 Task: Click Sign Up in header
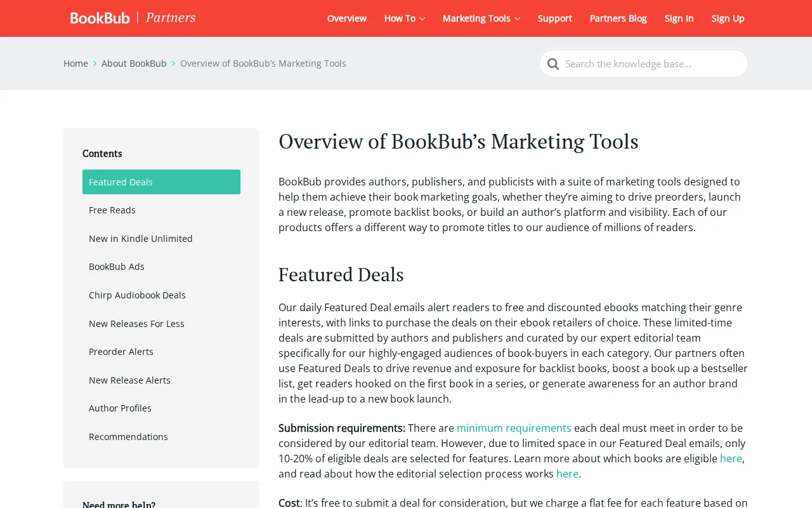coord(728,18)
